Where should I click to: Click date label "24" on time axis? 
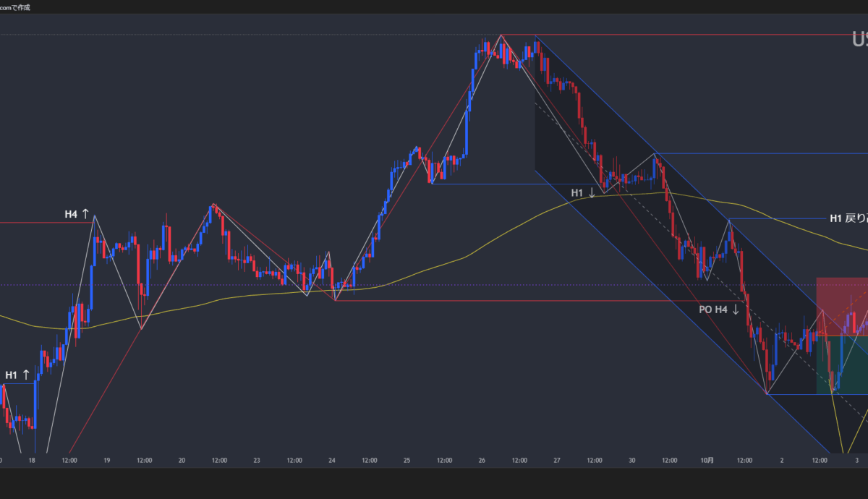coord(332,460)
